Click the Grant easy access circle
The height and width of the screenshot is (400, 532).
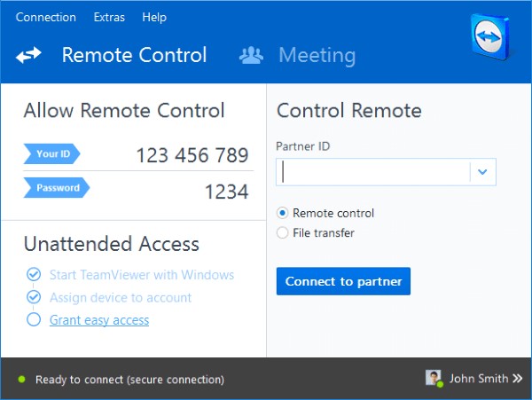[34, 320]
